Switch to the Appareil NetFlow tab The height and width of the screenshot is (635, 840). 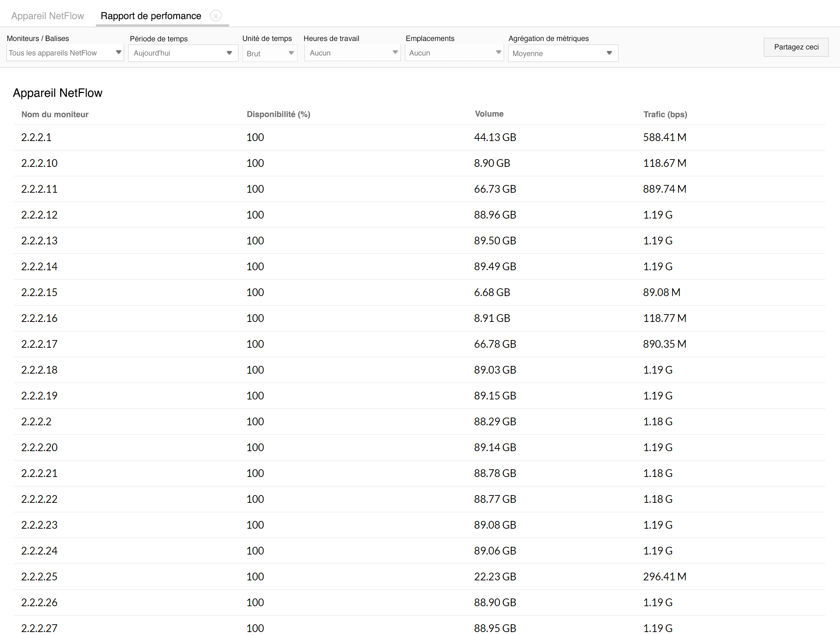[x=48, y=16]
